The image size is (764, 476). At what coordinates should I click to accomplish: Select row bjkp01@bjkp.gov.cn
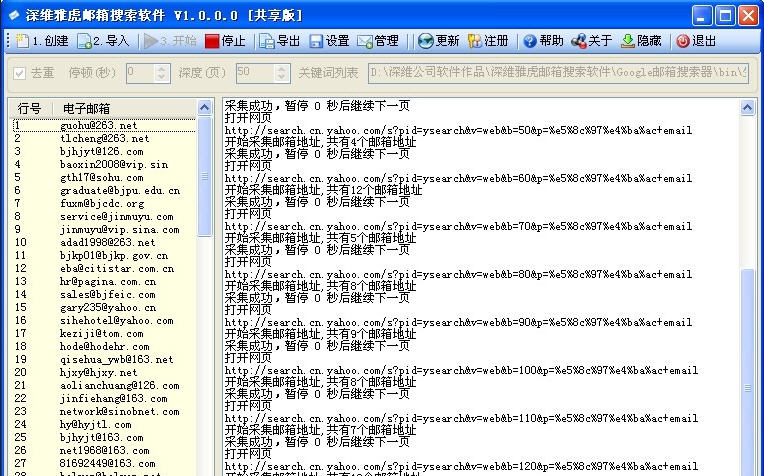(103, 255)
